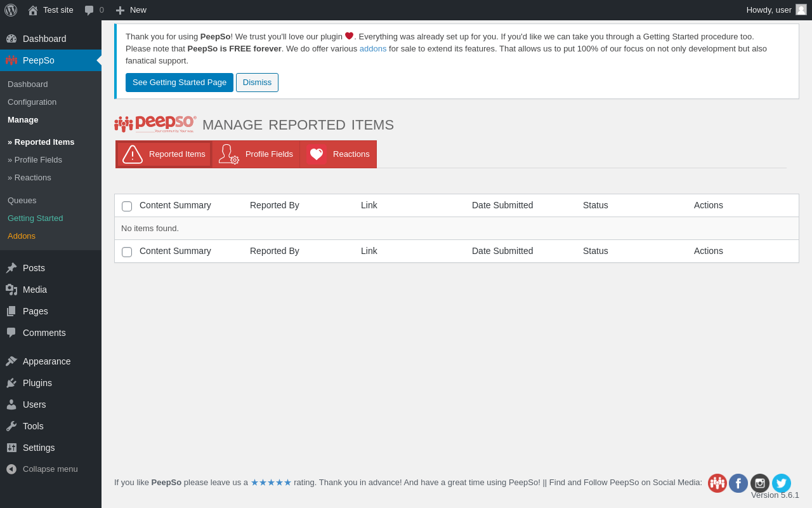The image size is (812, 508).
Task: Switch to the Reported Items tab
Action: click(x=164, y=154)
